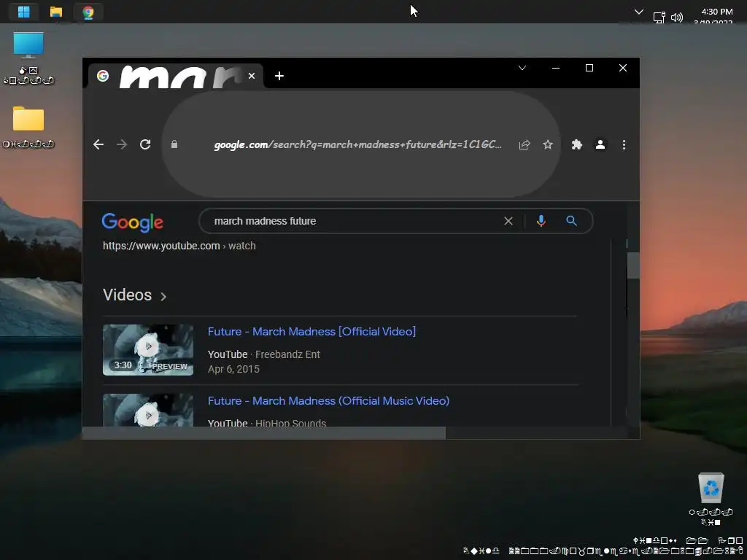Minimize the Chrome window
Image resolution: width=747 pixels, height=560 pixels.
[x=555, y=68]
